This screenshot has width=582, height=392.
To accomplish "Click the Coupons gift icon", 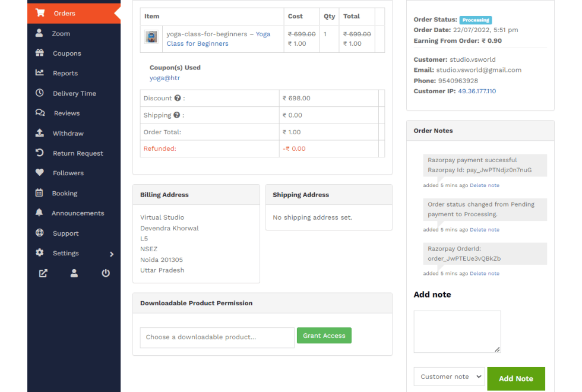I will tap(40, 53).
